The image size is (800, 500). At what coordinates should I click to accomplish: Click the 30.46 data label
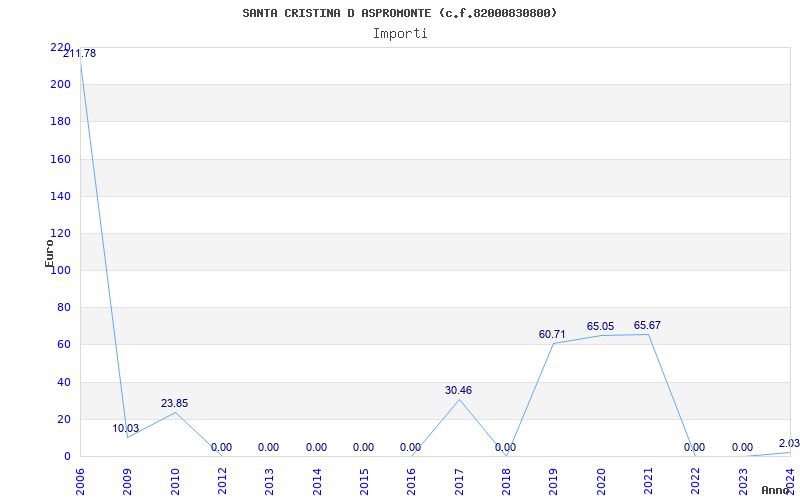(458, 390)
